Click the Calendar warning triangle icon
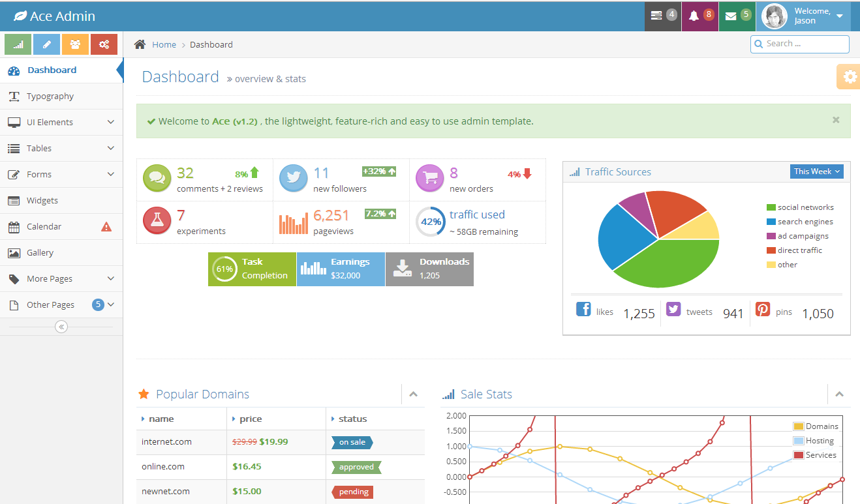The image size is (860, 504). [x=106, y=227]
